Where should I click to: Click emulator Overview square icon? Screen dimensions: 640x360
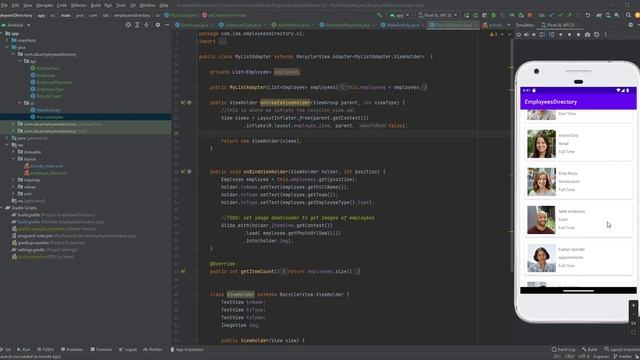[x=578, y=35]
